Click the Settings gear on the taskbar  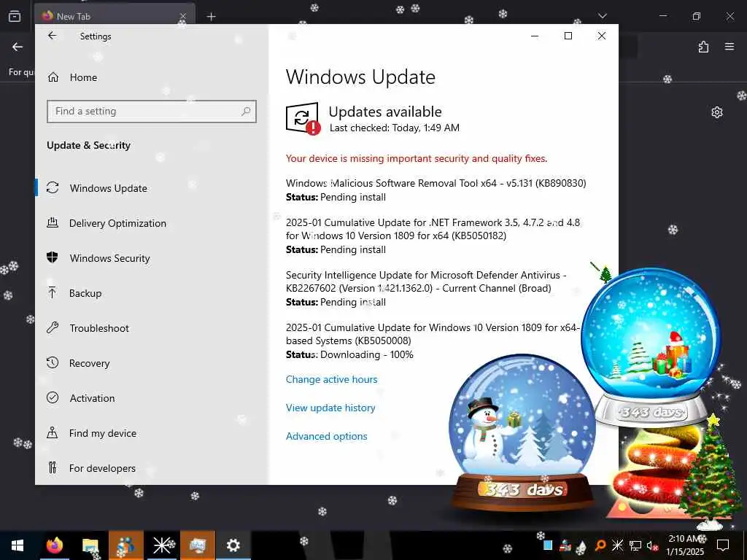click(233, 545)
